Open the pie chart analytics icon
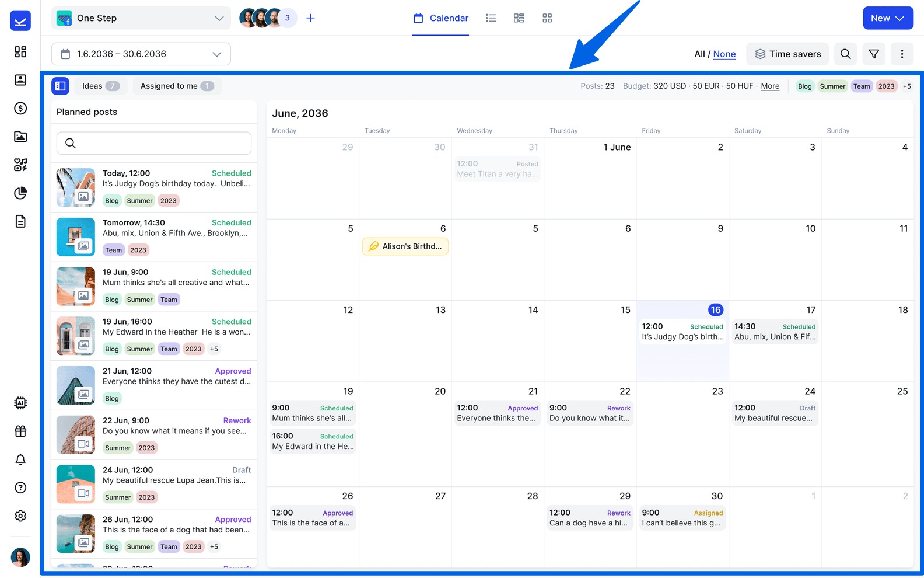Viewport: 924px width, 578px height. pyautogui.click(x=20, y=193)
